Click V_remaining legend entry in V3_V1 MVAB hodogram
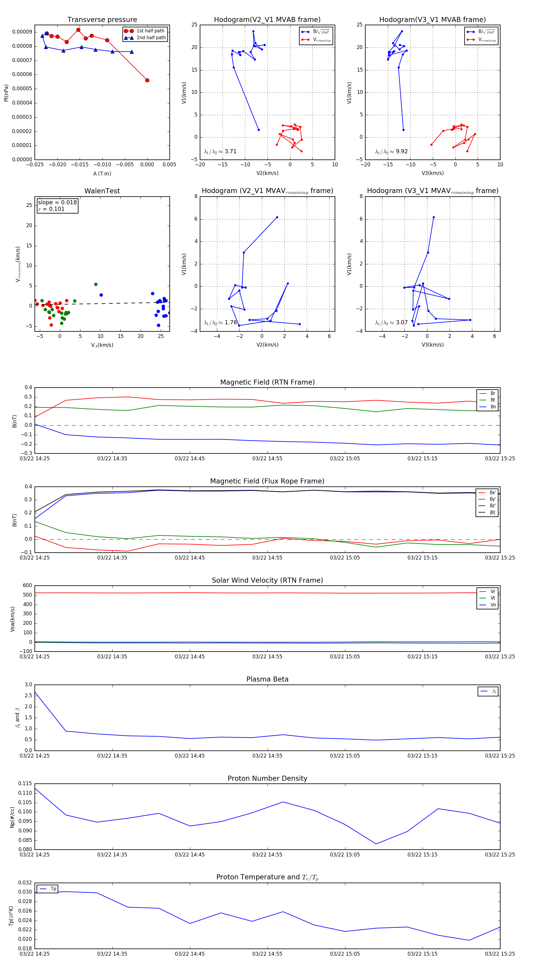This screenshot has width=535, height=980. 481,39
